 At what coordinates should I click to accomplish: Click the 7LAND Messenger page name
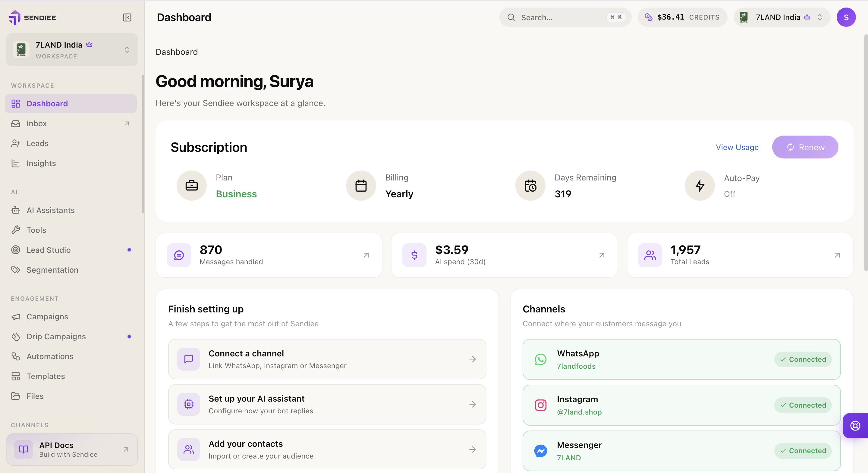point(569,458)
